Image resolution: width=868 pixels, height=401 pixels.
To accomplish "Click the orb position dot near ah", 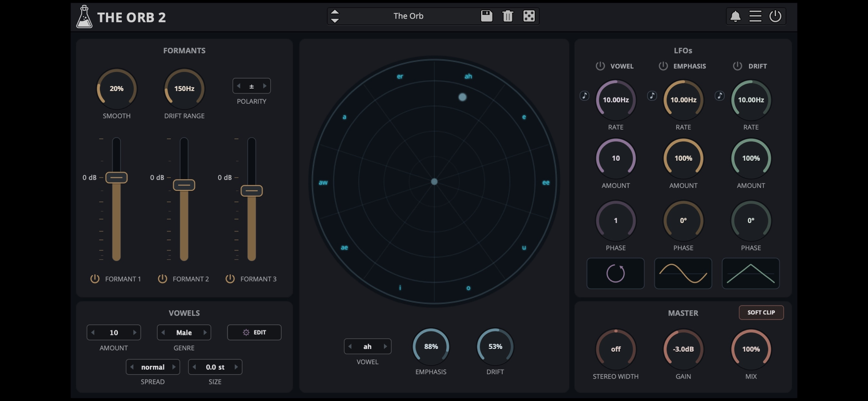I will pos(462,97).
